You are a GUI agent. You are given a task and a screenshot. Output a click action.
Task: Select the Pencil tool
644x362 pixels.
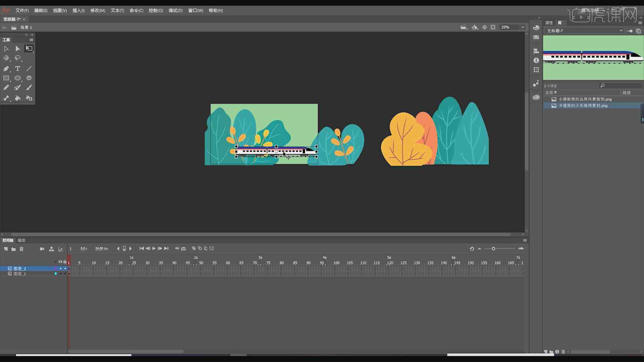coord(6,87)
